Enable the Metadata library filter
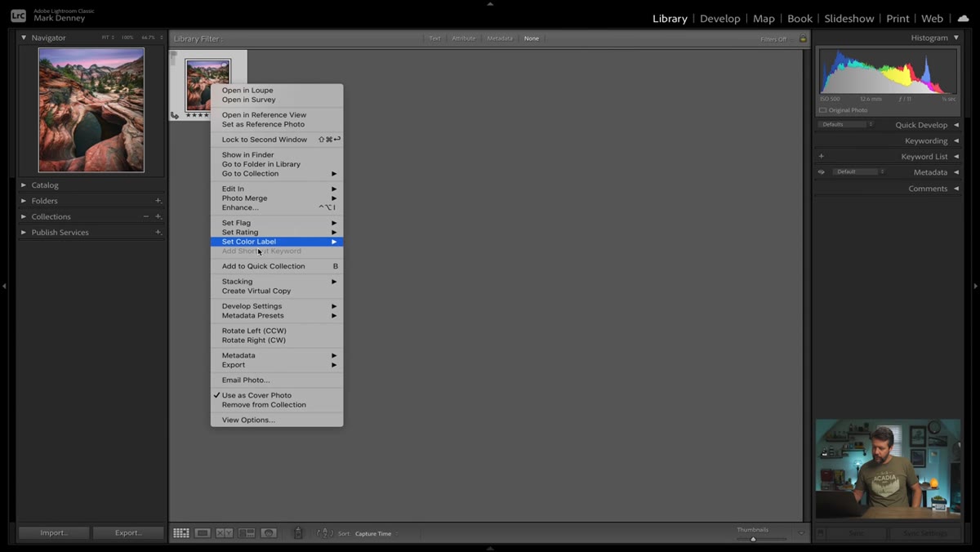 coord(500,38)
